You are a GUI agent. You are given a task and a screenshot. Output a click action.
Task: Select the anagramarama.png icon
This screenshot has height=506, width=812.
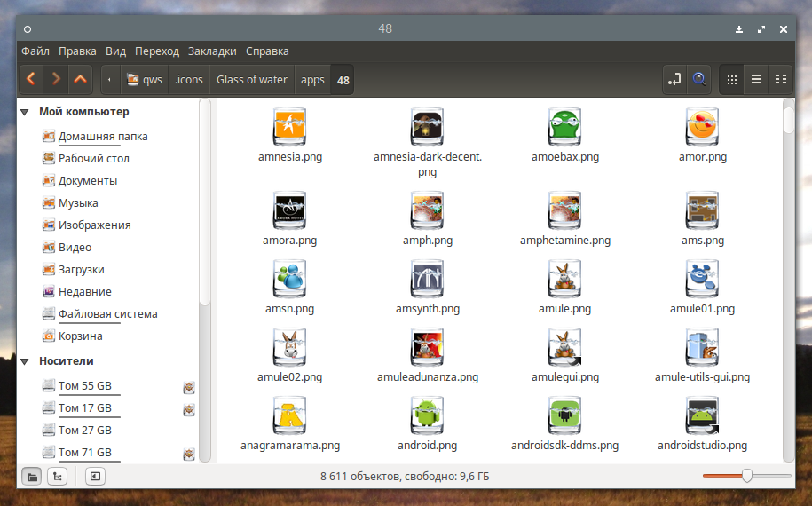point(290,415)
